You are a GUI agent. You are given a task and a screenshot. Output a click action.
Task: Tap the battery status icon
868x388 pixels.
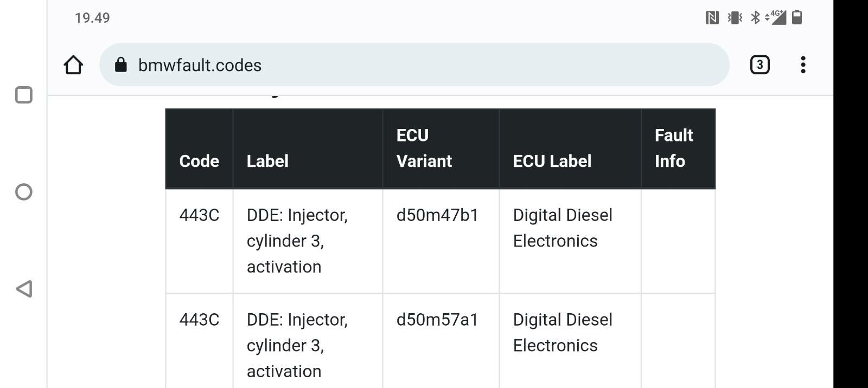[x=797, y=17]
